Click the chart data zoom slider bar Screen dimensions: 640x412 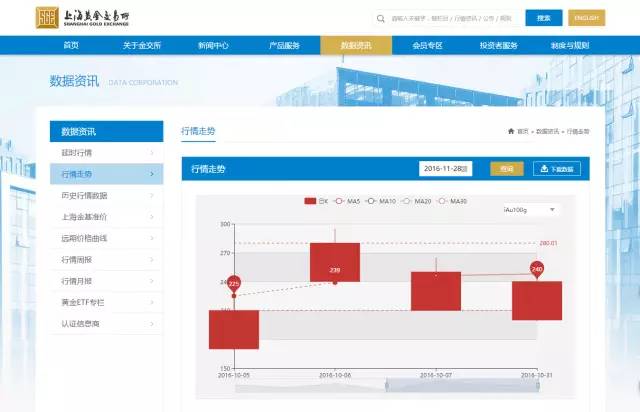tap(462, 385)
